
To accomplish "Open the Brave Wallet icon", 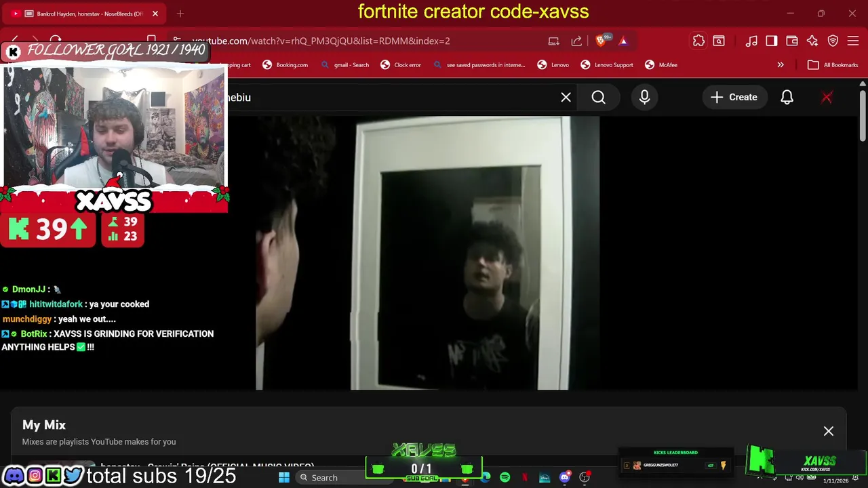I will (x=792, y=41).
